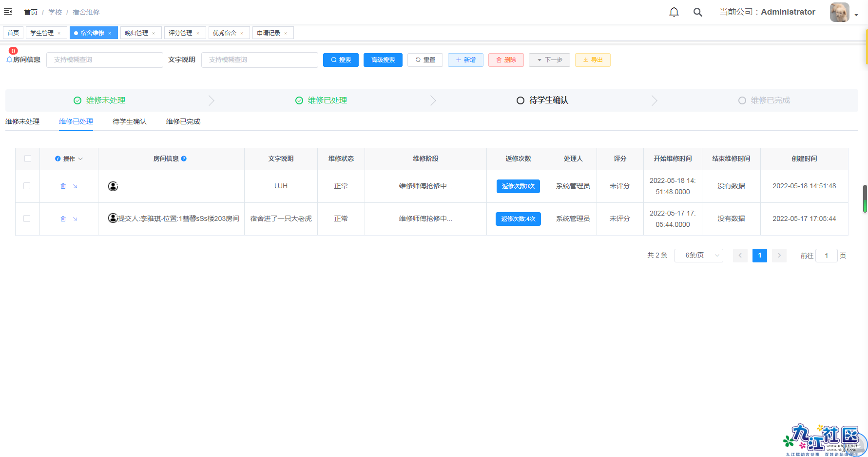
Task: Delete the UJH record via its trash icon
Action: [x=63, y=186]
